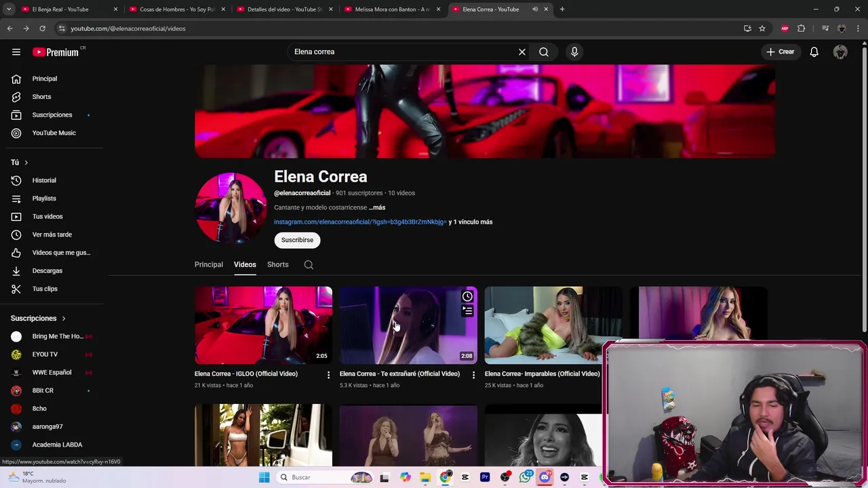The height and width of the screenshot is (488, 868).
Task: Click the magnifier search button
Action: point(544,52)
